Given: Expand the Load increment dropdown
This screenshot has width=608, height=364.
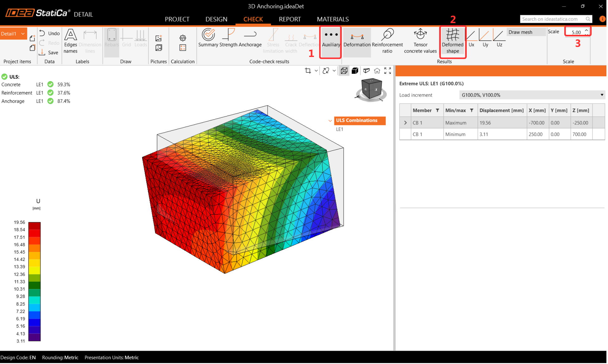Looking at the screenshot, I should coord(602,95).
